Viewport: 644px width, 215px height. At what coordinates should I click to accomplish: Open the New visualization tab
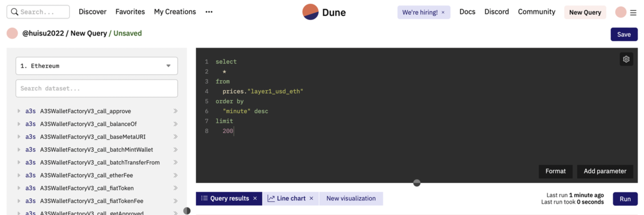[351, 199]
